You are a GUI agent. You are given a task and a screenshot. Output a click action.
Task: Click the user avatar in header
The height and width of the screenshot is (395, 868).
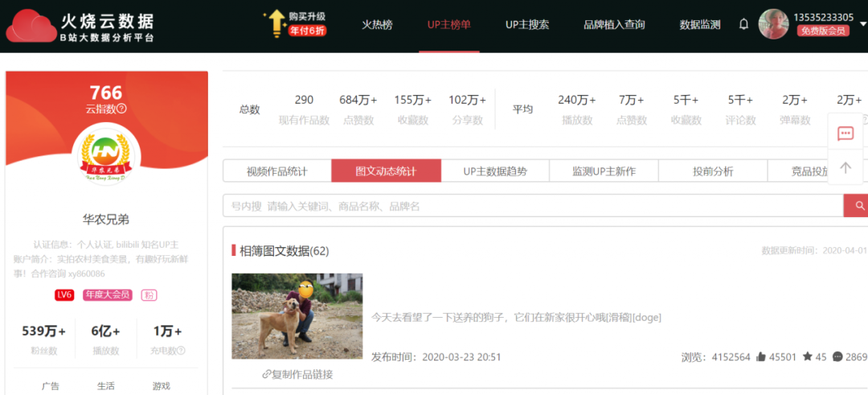[x=773, y=24]
